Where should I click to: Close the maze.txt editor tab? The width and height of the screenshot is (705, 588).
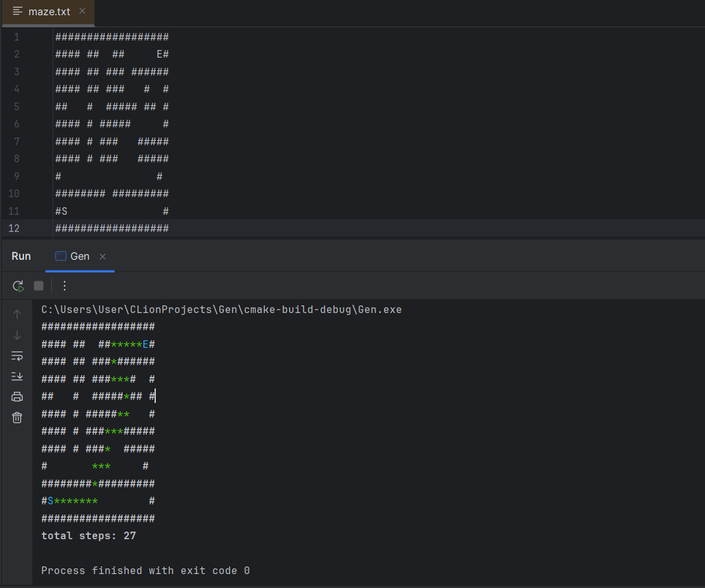pos(82,11)
